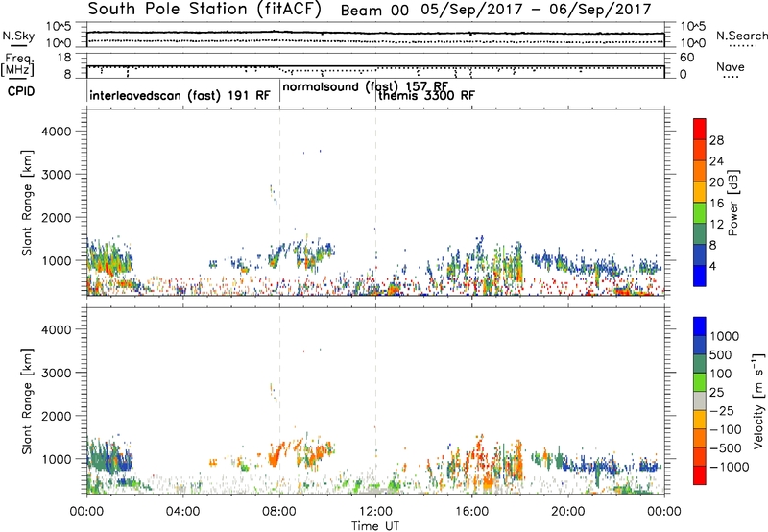The image size is (768, 532).
Task: Select the 'Freq. [MHz]' axis label
Action: click(17, 64)
